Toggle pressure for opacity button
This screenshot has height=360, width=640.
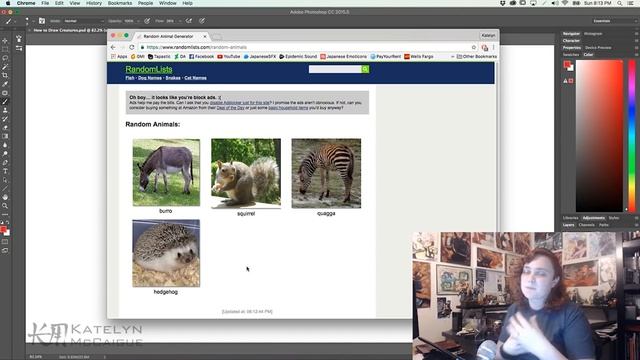pyautogui.click(x=147, y=20)
